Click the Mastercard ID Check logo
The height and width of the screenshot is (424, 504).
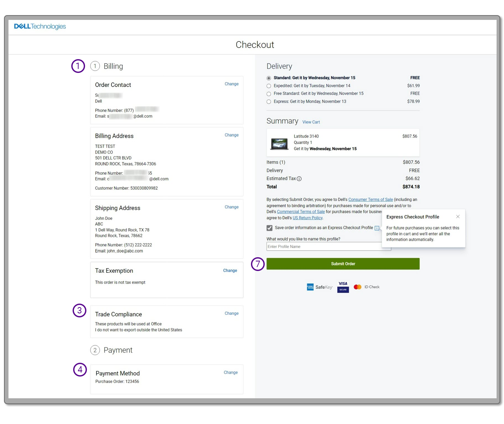(x=366, y=287)
